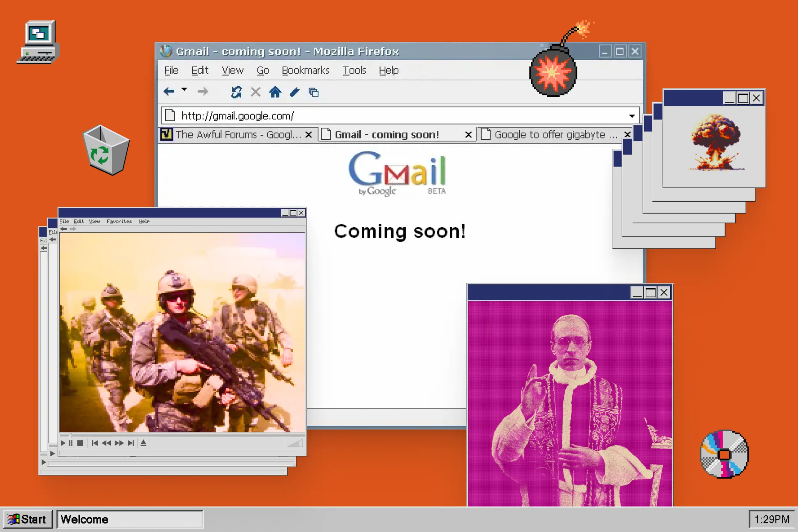
Task: Click the blue Back arrow in Firefox
Action: point(169,92)
